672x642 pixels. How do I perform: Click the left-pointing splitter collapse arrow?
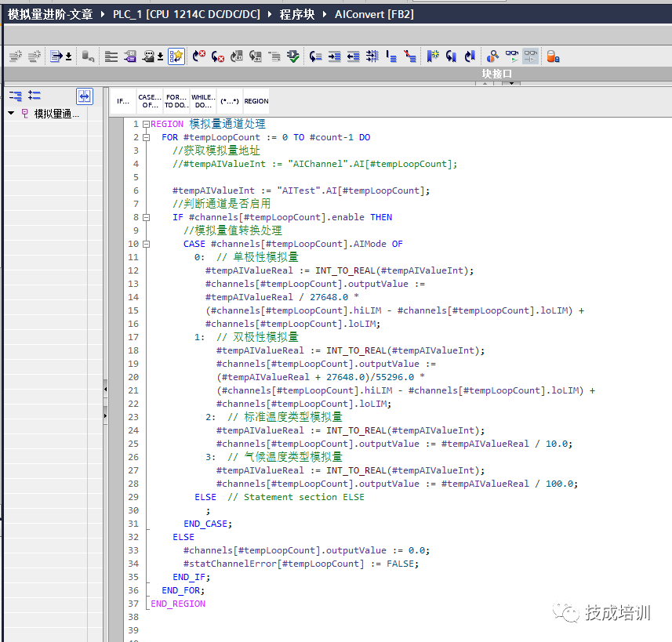pyautogui.click(x=105, y=389)
